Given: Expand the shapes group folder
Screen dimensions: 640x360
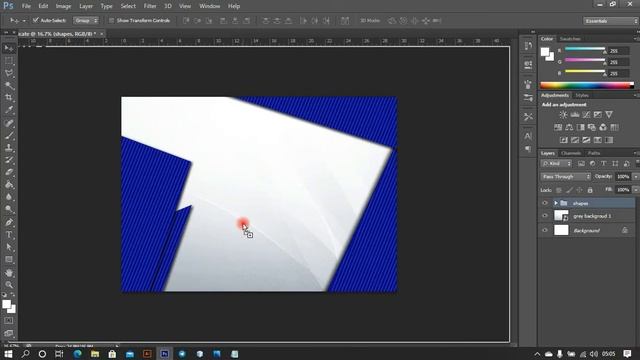Looking at the screenshot, I should 556,203.
